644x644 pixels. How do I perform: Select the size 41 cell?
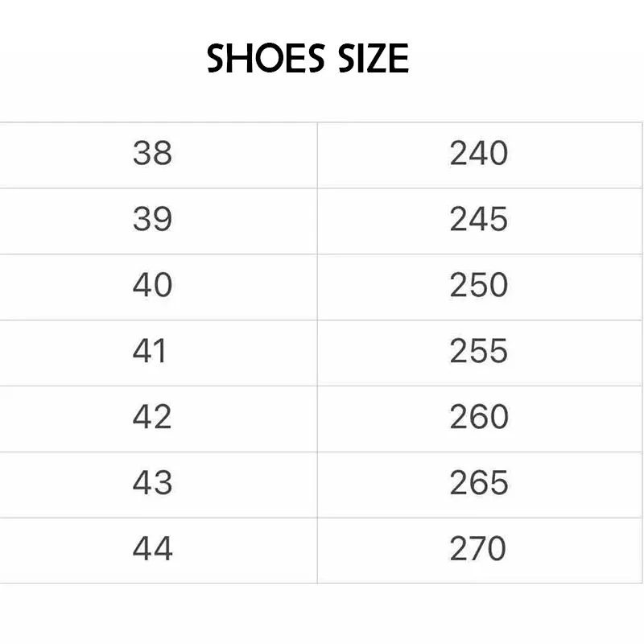click(152, 351)
